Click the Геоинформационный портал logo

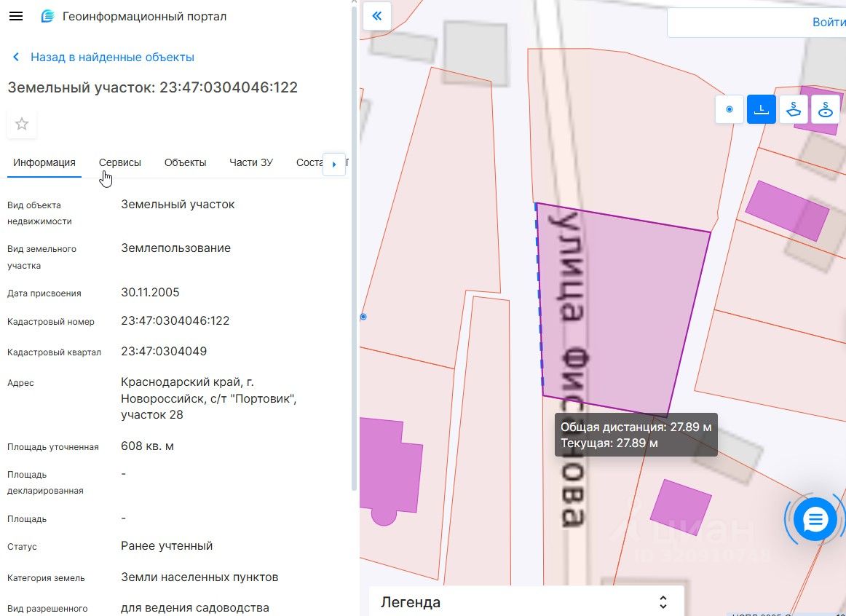[x=48, y=16]
